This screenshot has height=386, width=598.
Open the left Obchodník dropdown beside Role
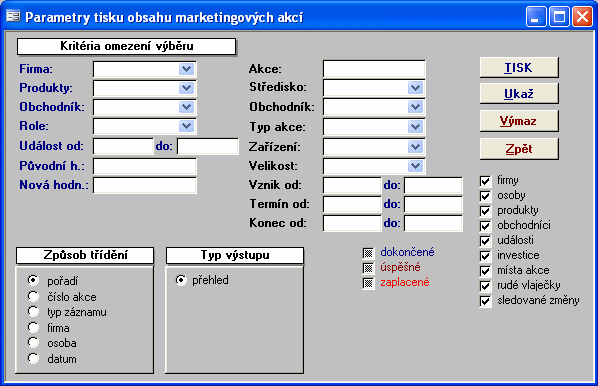pos(186,107)
